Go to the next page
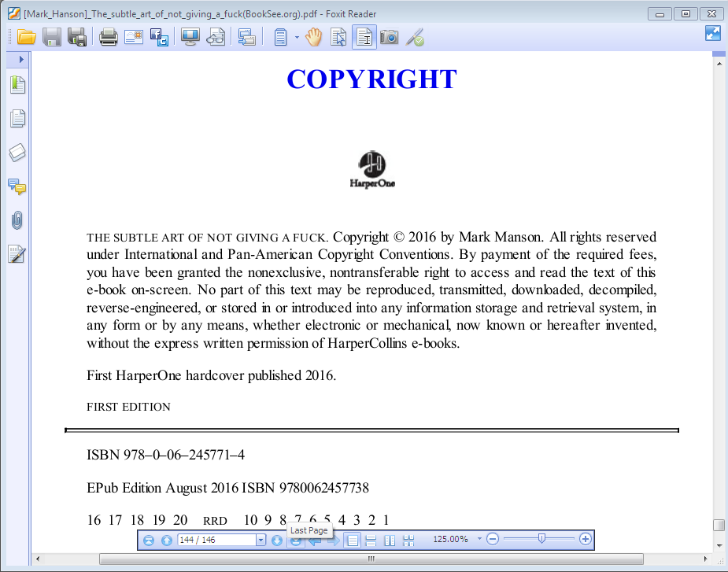 click(277, 540)
